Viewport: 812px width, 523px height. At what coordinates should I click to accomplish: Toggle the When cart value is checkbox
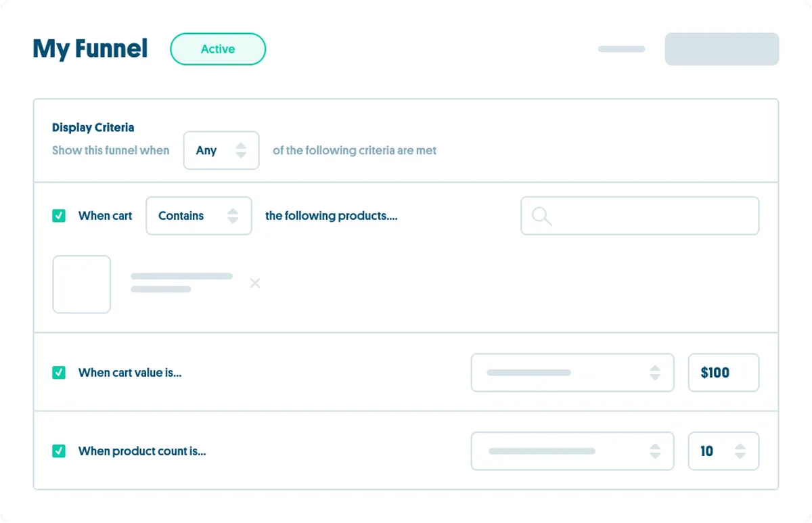tap(59, 373)
